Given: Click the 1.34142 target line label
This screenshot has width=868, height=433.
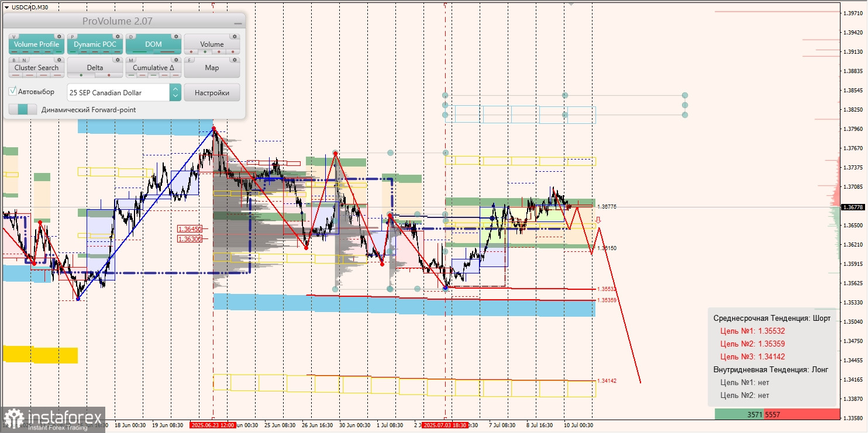Looking at the screenshot, I should click(607, 380).
